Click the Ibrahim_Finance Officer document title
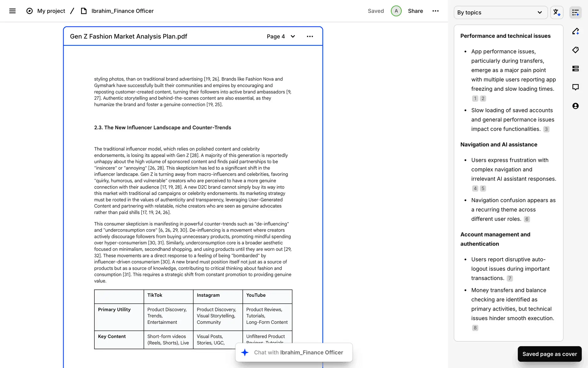The height and width of the screenshot is (368, 588). point(123,11)
